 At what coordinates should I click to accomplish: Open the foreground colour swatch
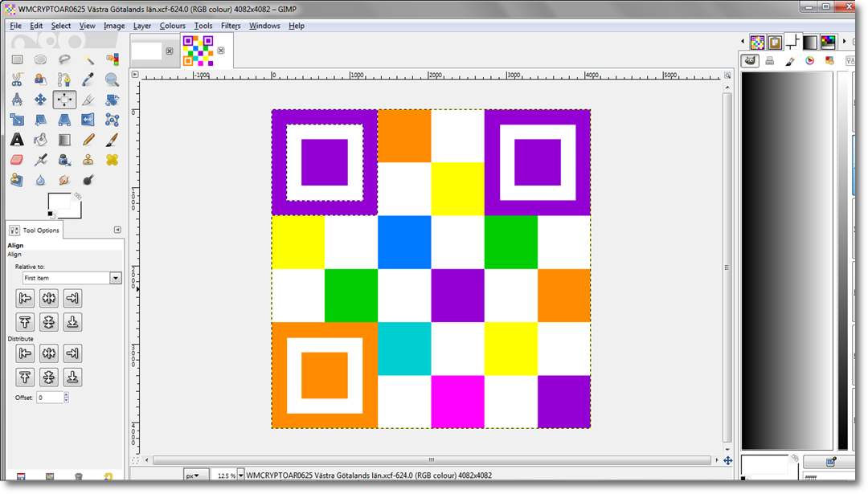tap(58, 202)
